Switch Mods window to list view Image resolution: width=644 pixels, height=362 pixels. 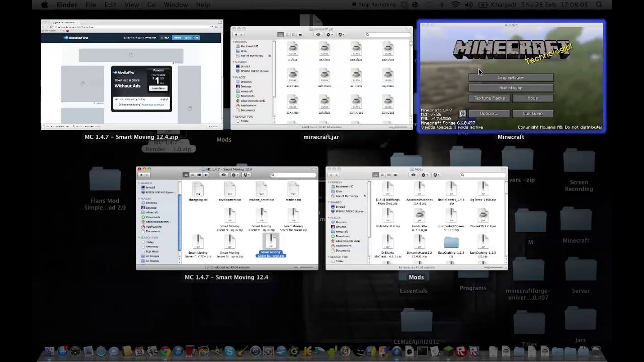[x=383, y=175]
